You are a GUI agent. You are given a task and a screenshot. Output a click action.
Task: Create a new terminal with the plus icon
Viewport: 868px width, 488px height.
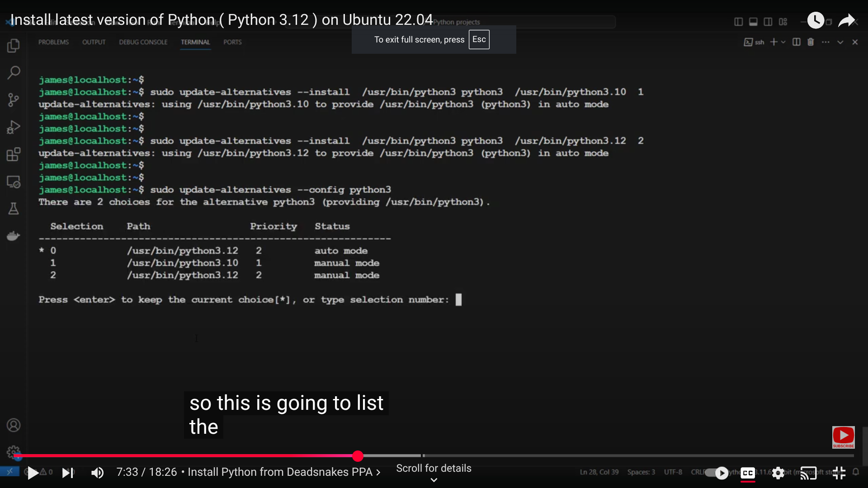pyautogui.click(x=774, y=42)
